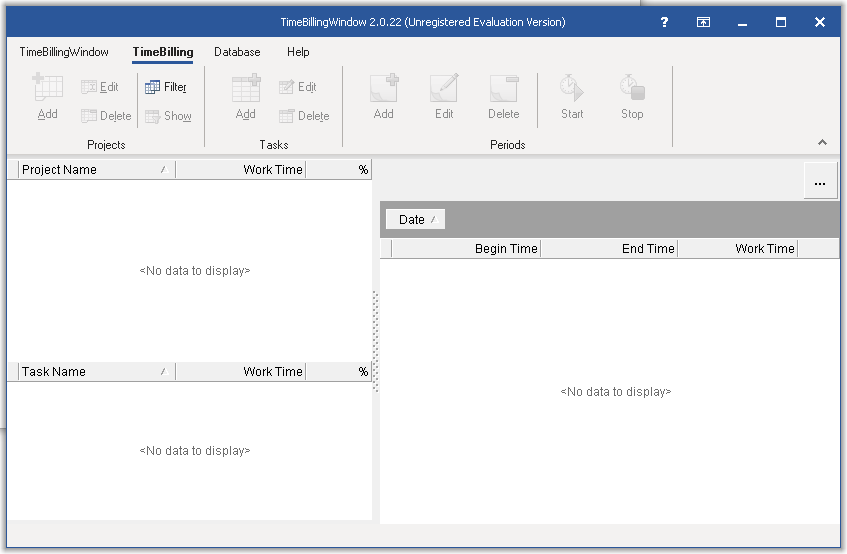Viewport: 847px width, 554px height.
Task: Click the Add project icon
Action: (x=47, y=88)
